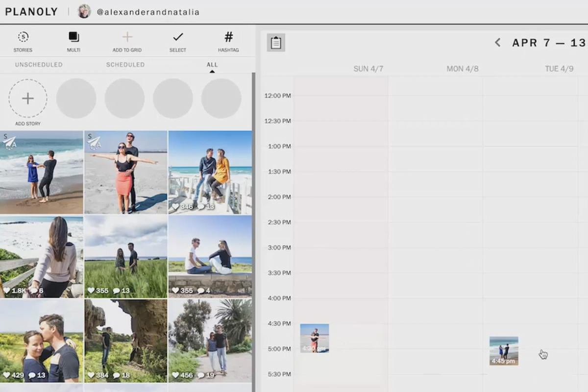
Task: Select the first empty story circle
Action: coord(76,98)
